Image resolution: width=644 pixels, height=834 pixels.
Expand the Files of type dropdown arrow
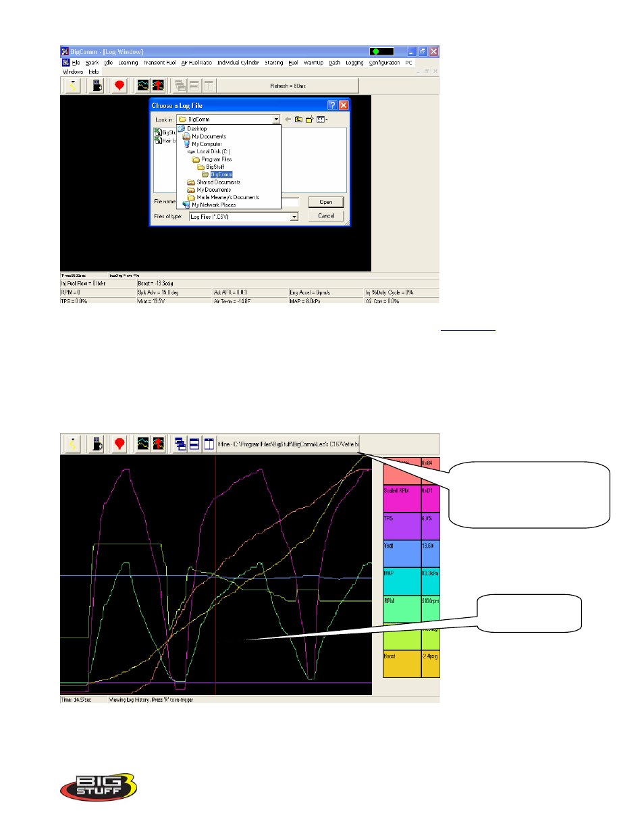[294, 217]
